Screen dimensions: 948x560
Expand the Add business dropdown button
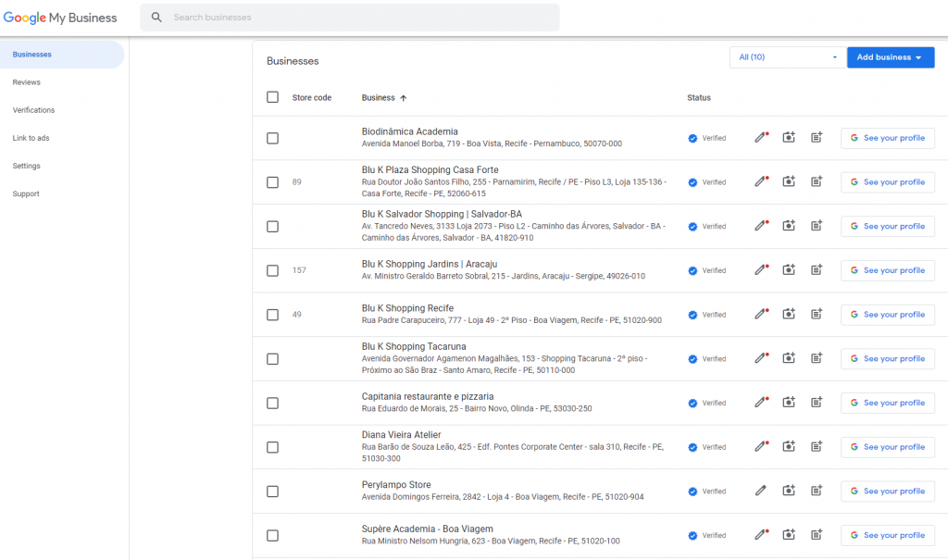coord(891,56)
